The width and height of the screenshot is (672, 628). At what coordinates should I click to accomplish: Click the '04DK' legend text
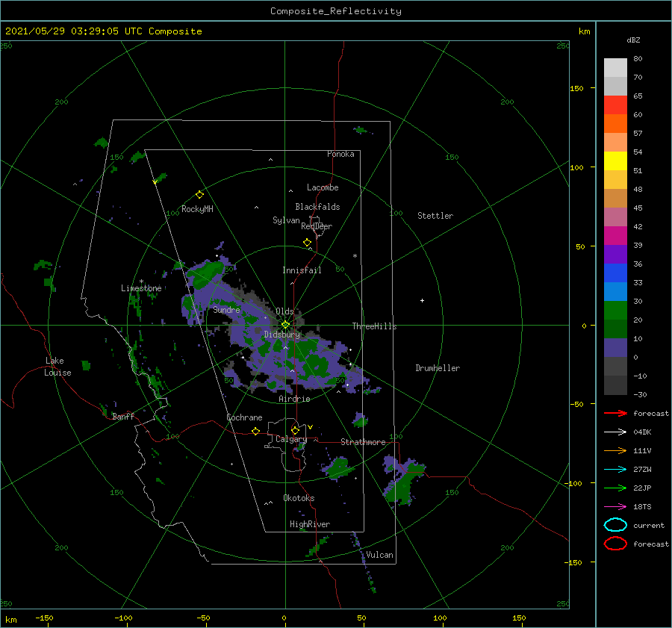(x=642, y=432)
